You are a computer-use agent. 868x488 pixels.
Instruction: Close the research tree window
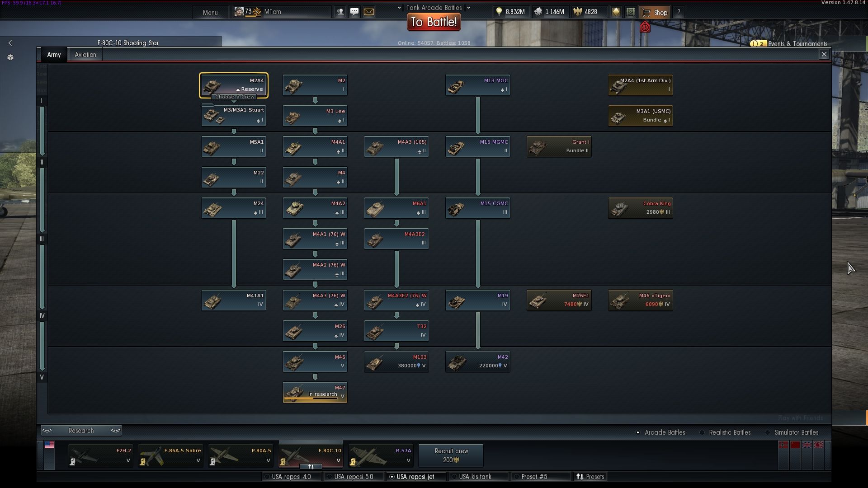(824, 54)
